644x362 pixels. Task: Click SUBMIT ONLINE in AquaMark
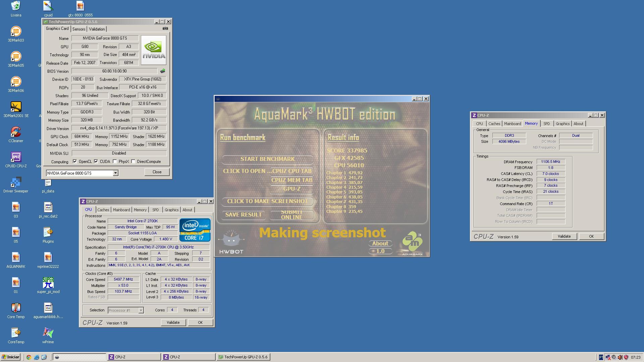click(x=292, y=215)
